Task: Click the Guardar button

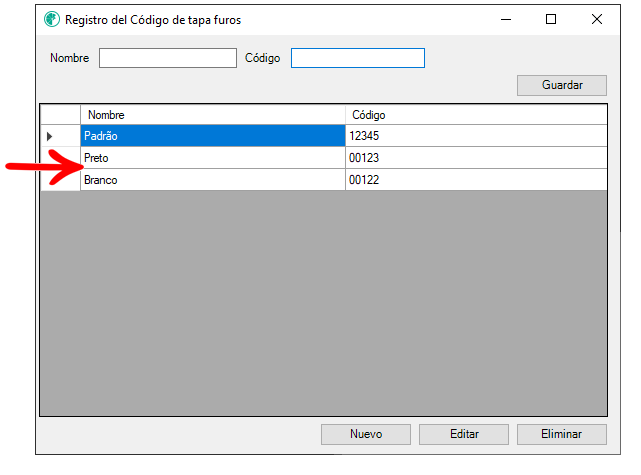Action: (562, 85)
